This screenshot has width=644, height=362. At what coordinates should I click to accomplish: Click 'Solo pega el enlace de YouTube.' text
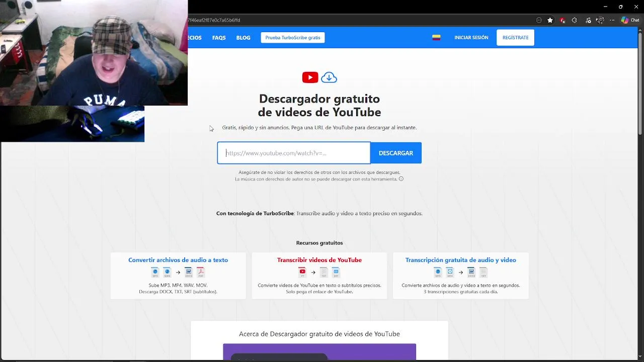319,292
